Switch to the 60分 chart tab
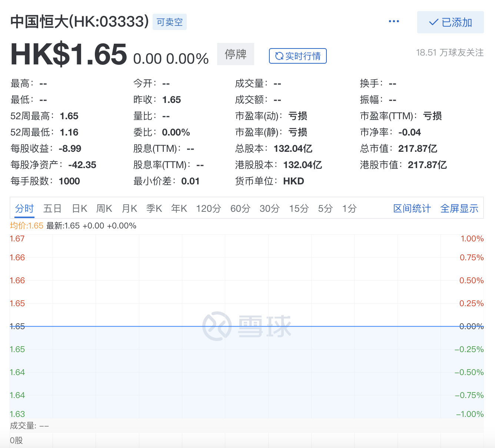 (x=240, y=208)
